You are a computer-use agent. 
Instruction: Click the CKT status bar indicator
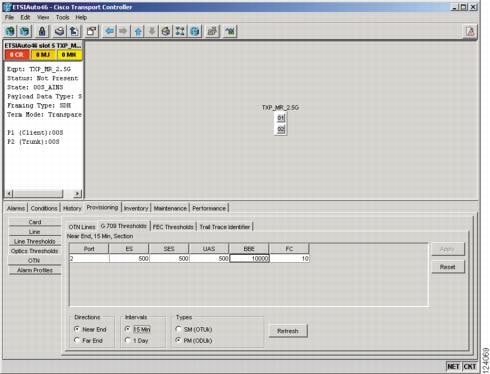470,367
